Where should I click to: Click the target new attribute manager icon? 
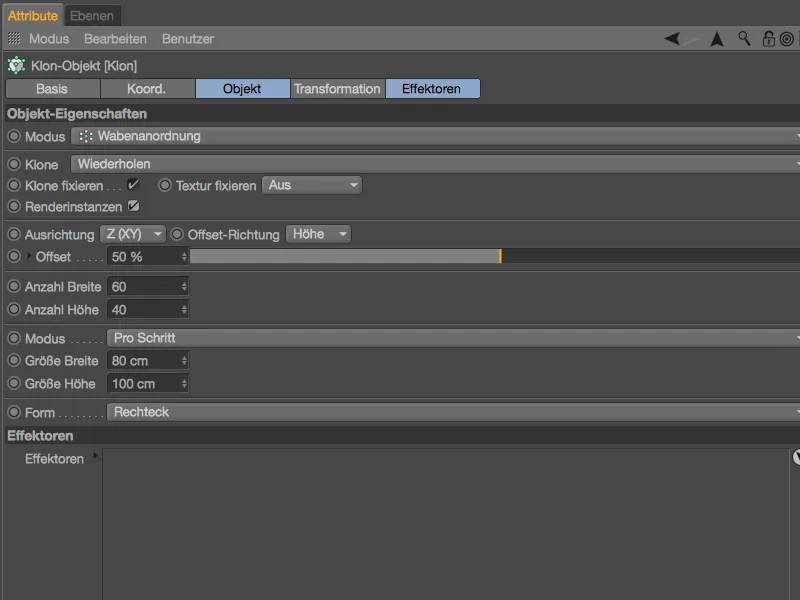click(787, 39)
